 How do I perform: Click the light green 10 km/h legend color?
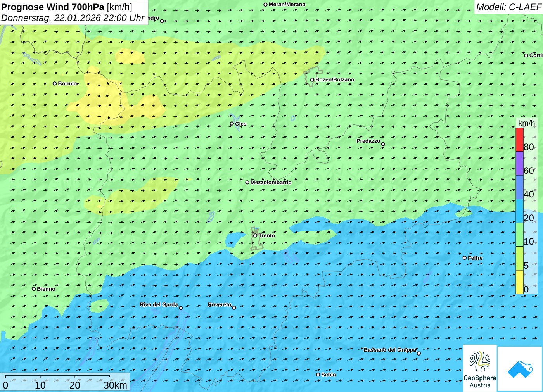click(519, 235)
